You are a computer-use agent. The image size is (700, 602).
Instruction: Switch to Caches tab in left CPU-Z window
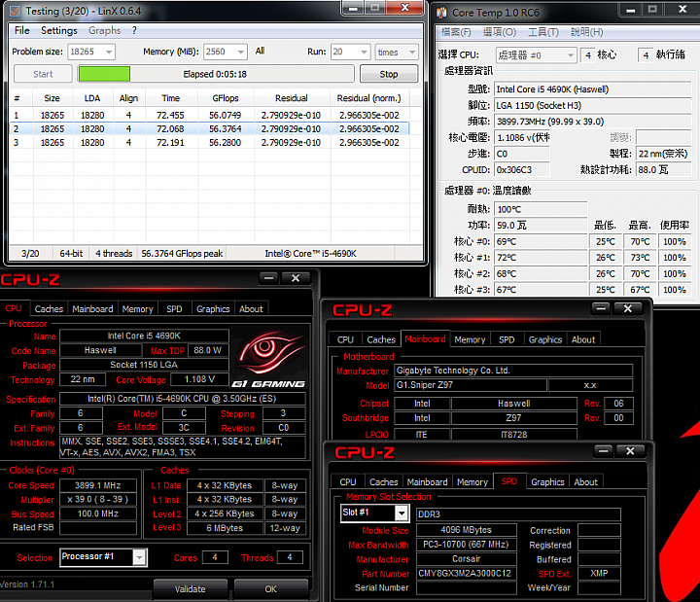pos(49,308)
